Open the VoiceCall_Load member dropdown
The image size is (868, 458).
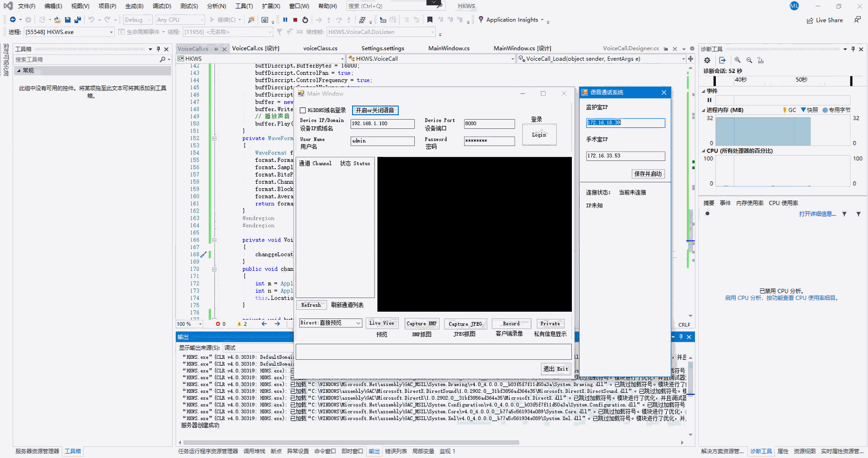click(x=602, y=59)
